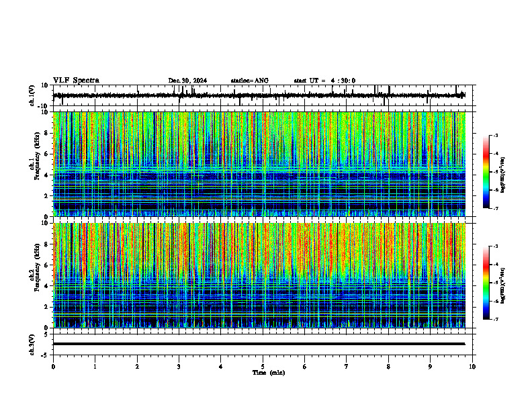Click the time axis tick label "1"
Viewport: 532px width, 411px height.
click(95, 367)
